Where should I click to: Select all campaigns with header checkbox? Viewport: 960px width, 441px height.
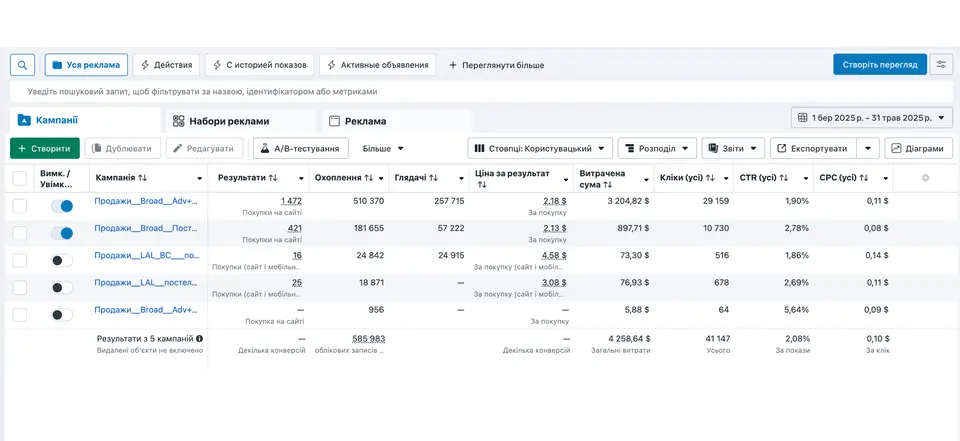point(20,178)
